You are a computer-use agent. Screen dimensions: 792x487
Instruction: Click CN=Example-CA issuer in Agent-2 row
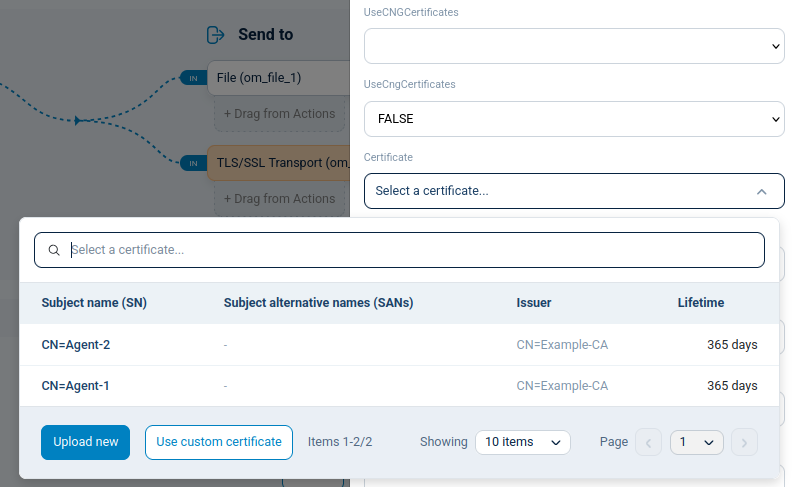click(562, 345)
